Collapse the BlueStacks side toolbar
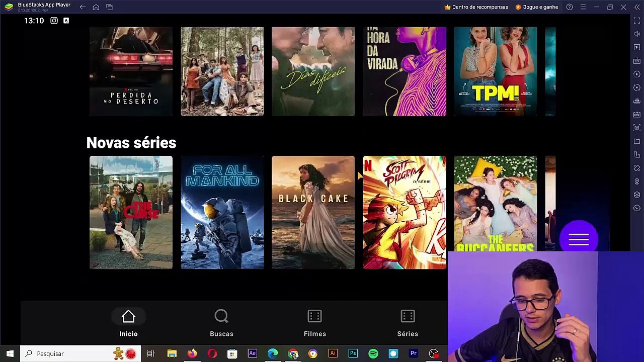Image resolution: width=644 pixels, height=362 pixels. (637, 7)
